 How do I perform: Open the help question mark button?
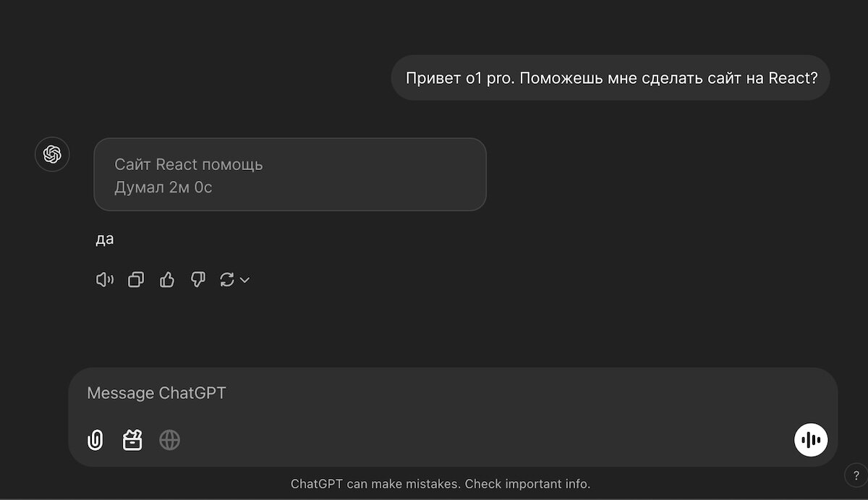[856, 475]
